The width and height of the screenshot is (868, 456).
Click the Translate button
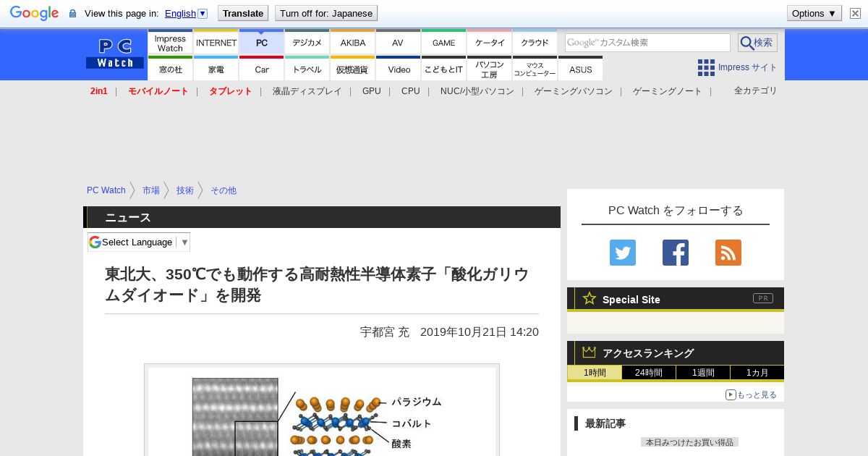[243, 13]
